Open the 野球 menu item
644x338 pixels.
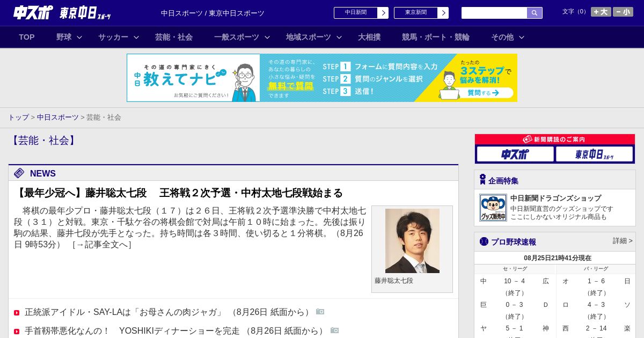click(64, 37)
